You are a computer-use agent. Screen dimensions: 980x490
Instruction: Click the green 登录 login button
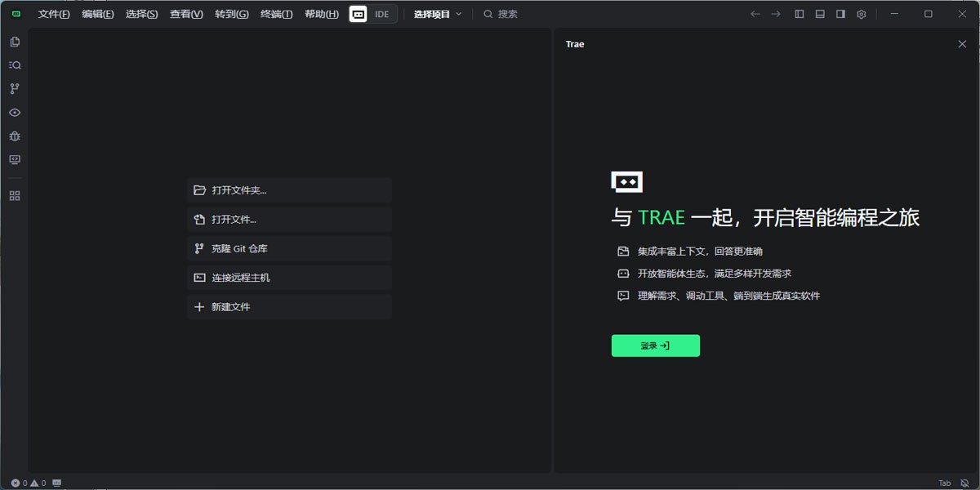[655, 345]
